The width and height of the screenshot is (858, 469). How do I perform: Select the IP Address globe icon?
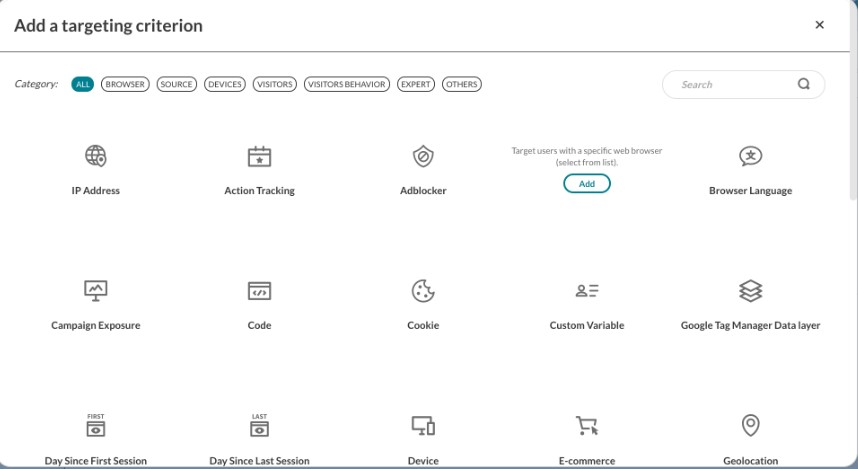96,156
